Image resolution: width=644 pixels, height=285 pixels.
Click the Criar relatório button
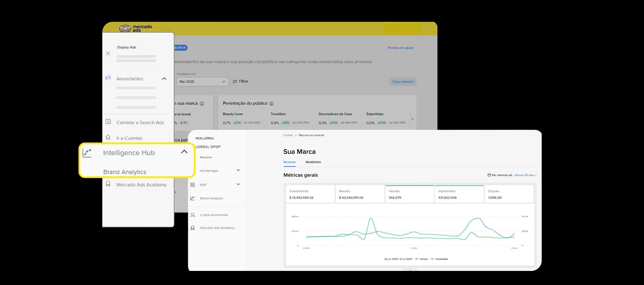pos(403,82)
